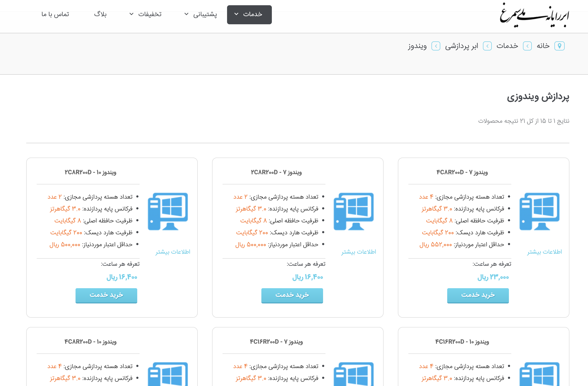Open اطلاعات بیشتر for ویندوز 7 - 4C8R200D
This screenshot has height=386, width=588.
(544, 252)
